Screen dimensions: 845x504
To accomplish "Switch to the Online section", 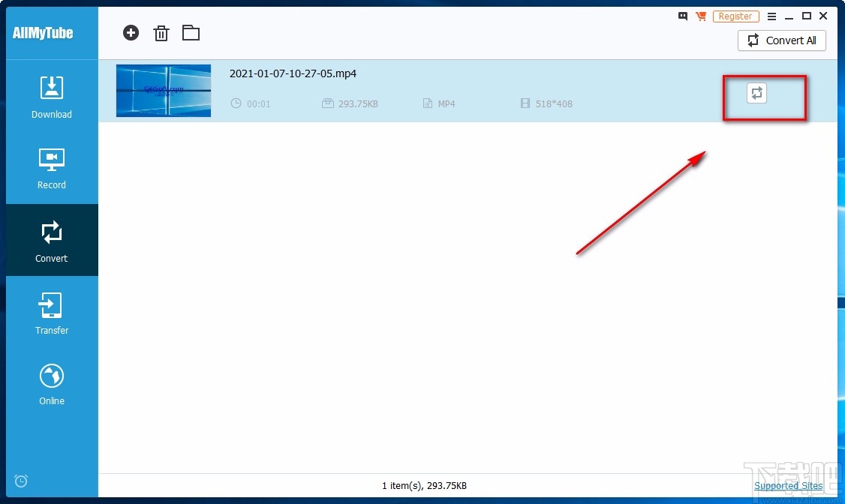I will click(x=52, y=384).
